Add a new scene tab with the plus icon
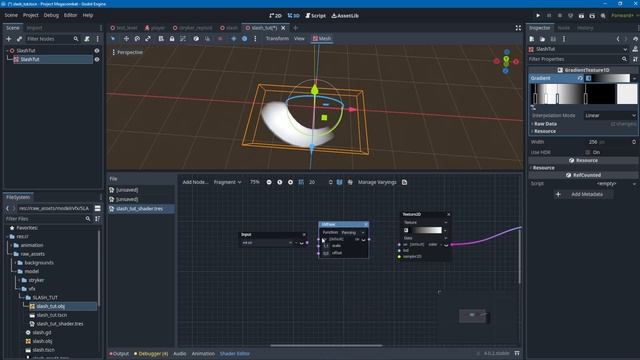640x360 pixels. (x=296, y=28)
